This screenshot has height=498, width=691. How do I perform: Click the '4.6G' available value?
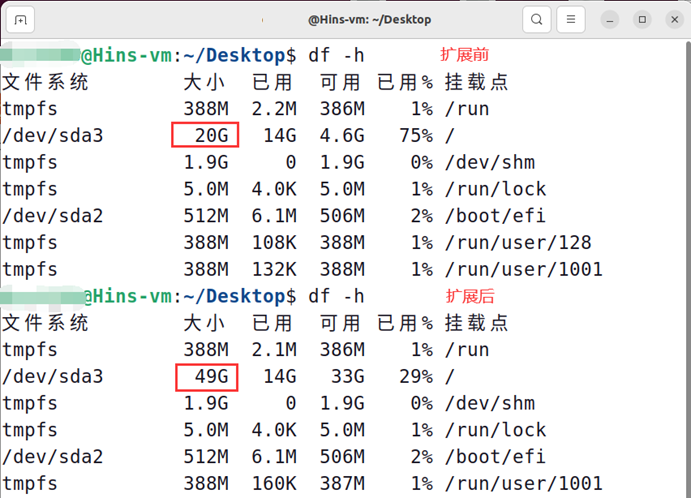342,135
